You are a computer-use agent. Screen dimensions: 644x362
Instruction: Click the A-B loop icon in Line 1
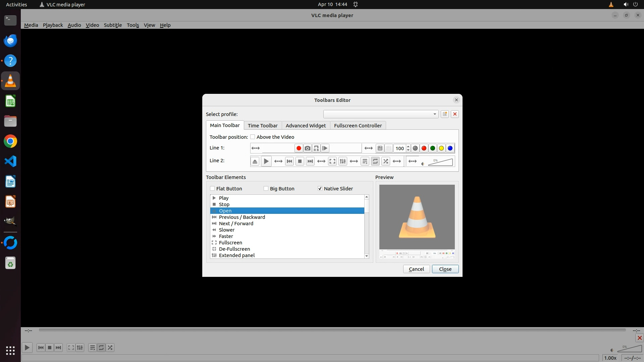(x=316, y=148)
